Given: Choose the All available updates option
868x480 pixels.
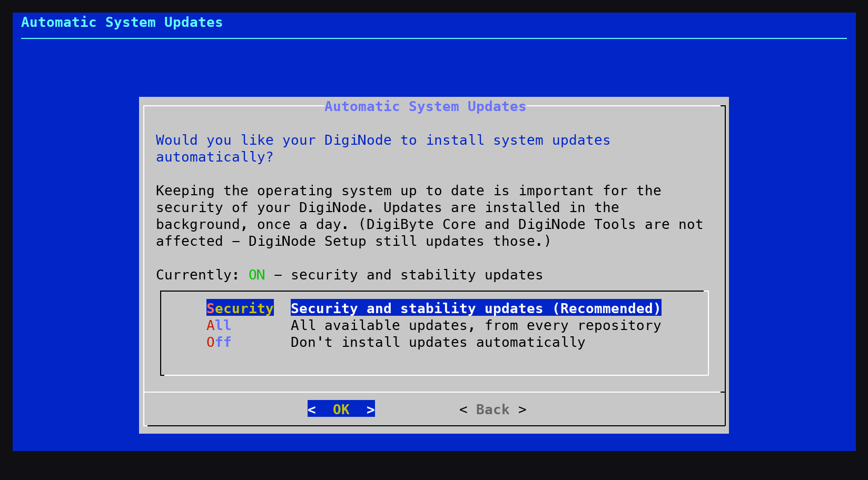Looking at the screenshot, I should [219, 325].
